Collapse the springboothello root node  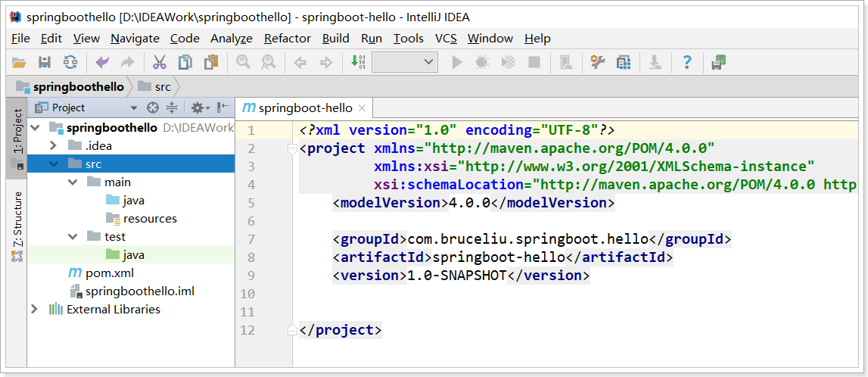point(36,128)
